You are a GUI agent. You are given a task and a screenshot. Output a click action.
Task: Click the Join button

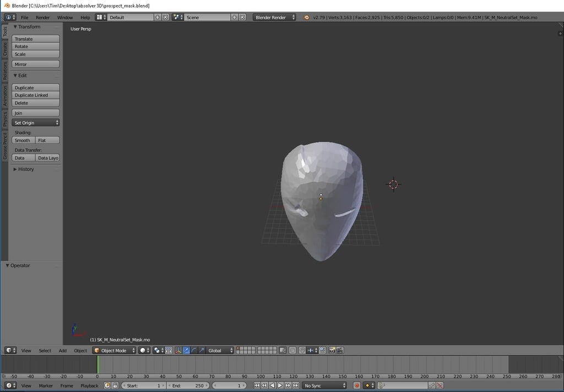36,113
